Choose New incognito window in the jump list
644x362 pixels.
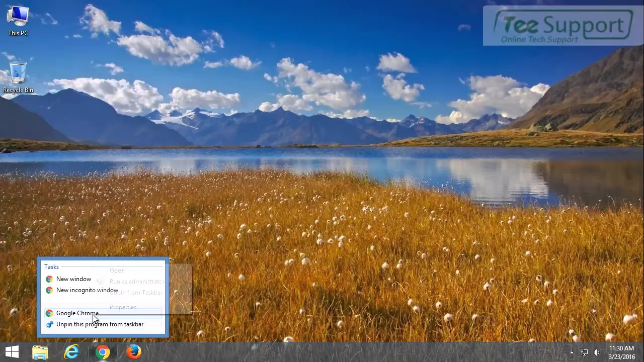pos(103,290)
